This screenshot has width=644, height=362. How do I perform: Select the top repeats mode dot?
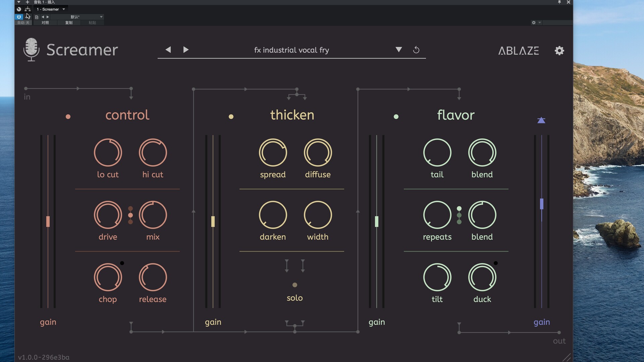pyautogui.click(x=459, y=208)
